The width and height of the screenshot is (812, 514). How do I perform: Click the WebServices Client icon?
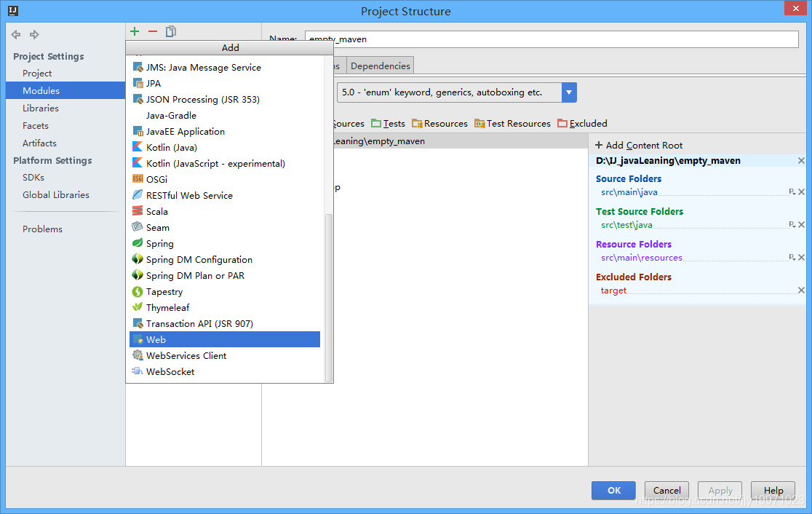[x=138, y=355]
